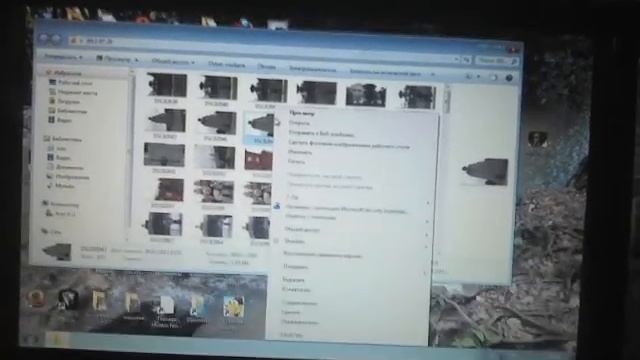Click the highlighted selected image thumbnail
This screenshot has width=640, height=360.
pos(259,128)
